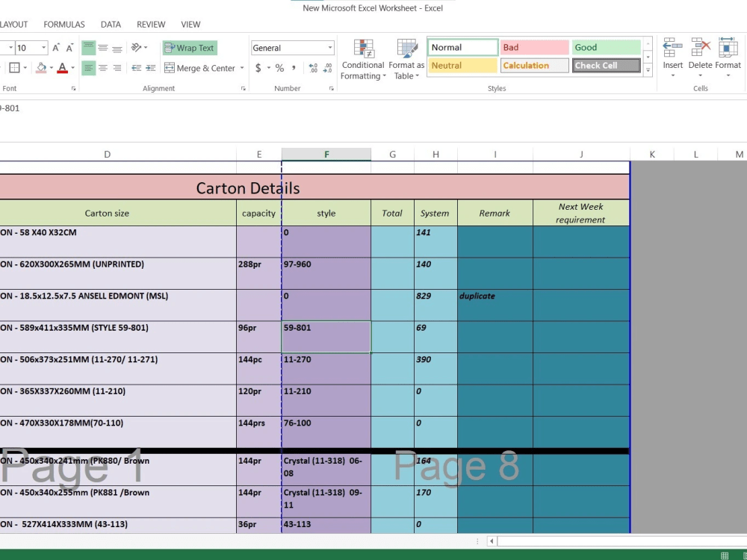The height and width of the screenshot is (560, 747).
Task: Click the Decrease Decimal icon
Action: tap(328, 68)
